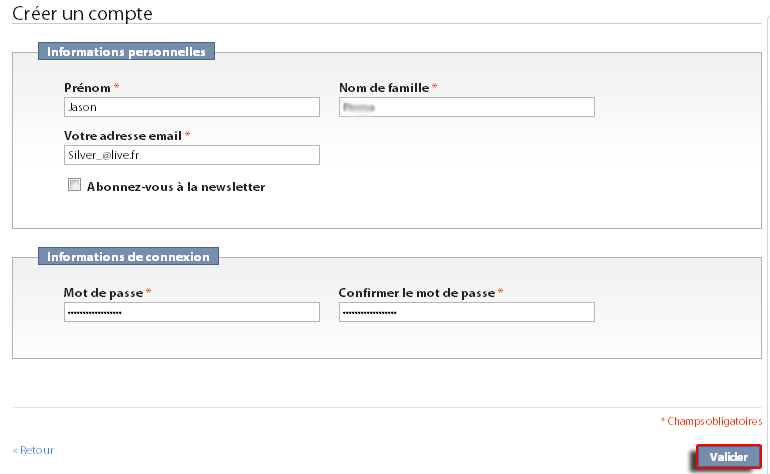Click the 'Confirmer le mot de passe' label
770x474 pixels.
417,293
